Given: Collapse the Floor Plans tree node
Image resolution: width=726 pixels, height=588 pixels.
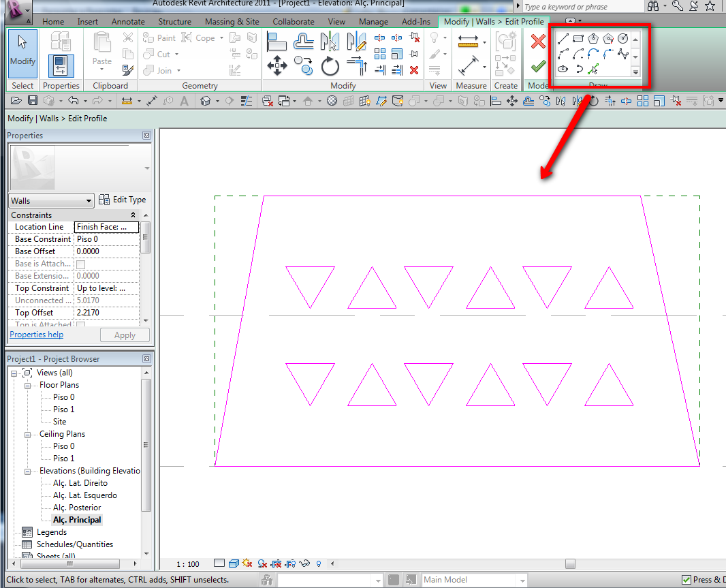Looking at the screenshot, I should (28, 385).
